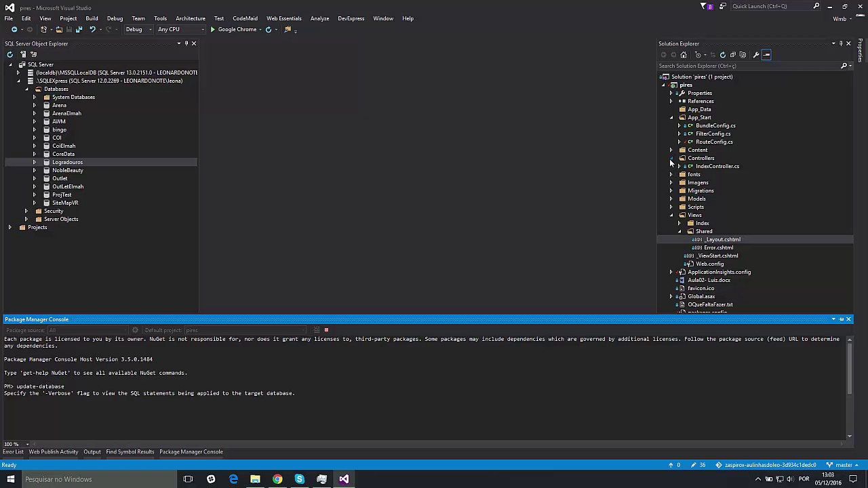868x488 pixels.
Task: Click the stop icon in Package Manager Console
Action: click(x=326, y=330)
